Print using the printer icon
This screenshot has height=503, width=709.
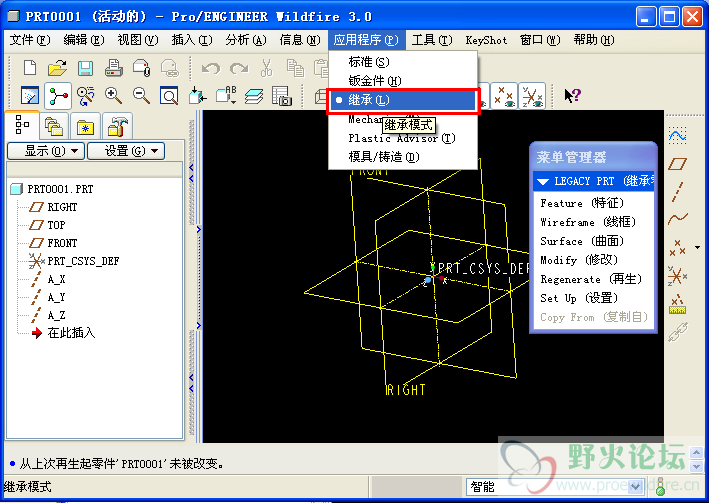point(113,68)
